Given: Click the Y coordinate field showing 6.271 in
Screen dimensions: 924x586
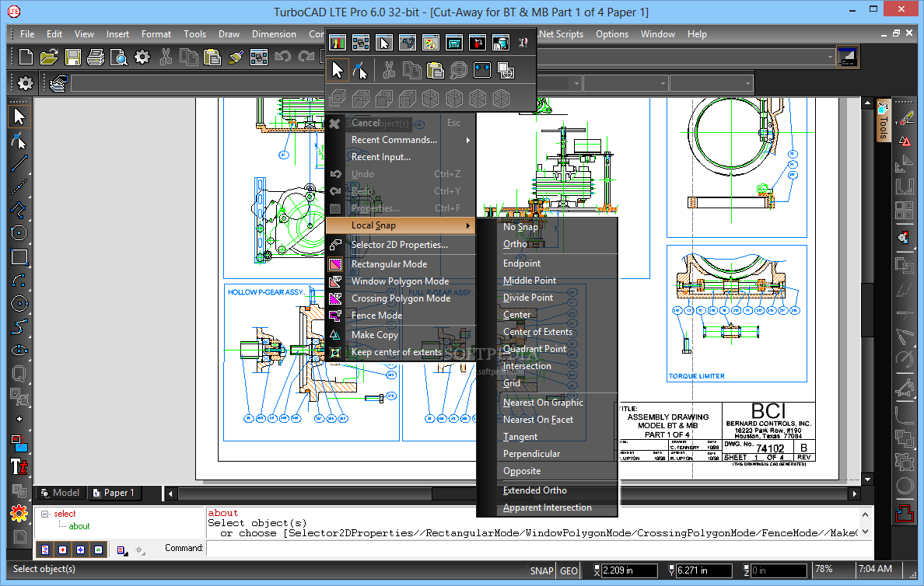Looking at the screenshot, I should 704,570.
